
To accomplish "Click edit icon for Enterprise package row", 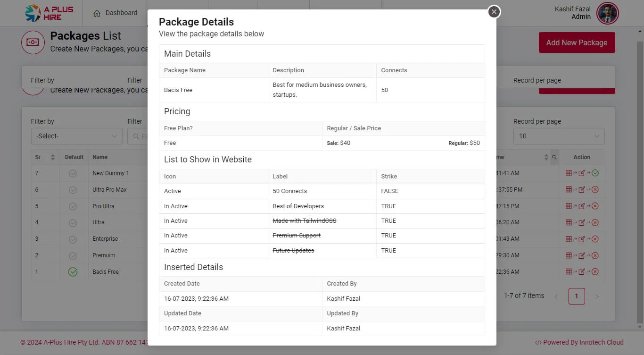I will click(x=581, y=239).
